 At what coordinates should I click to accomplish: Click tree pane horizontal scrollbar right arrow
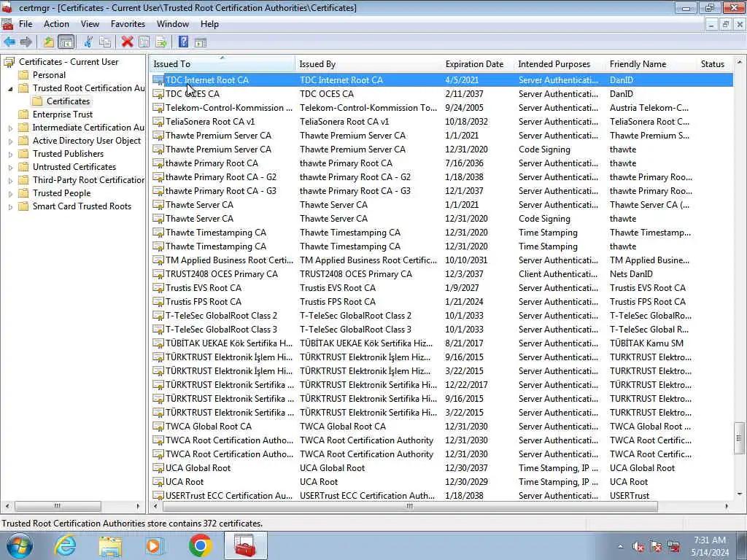pyautogui.click(x=138, y=506)
